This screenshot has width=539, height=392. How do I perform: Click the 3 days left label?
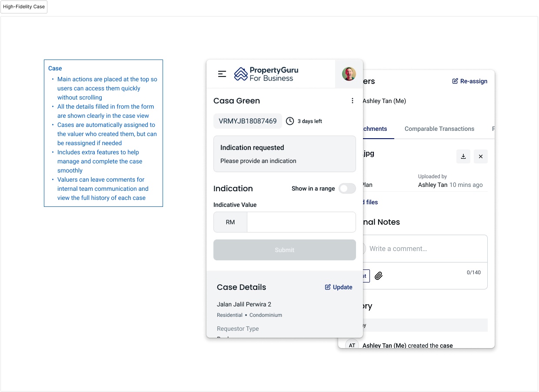310,121
